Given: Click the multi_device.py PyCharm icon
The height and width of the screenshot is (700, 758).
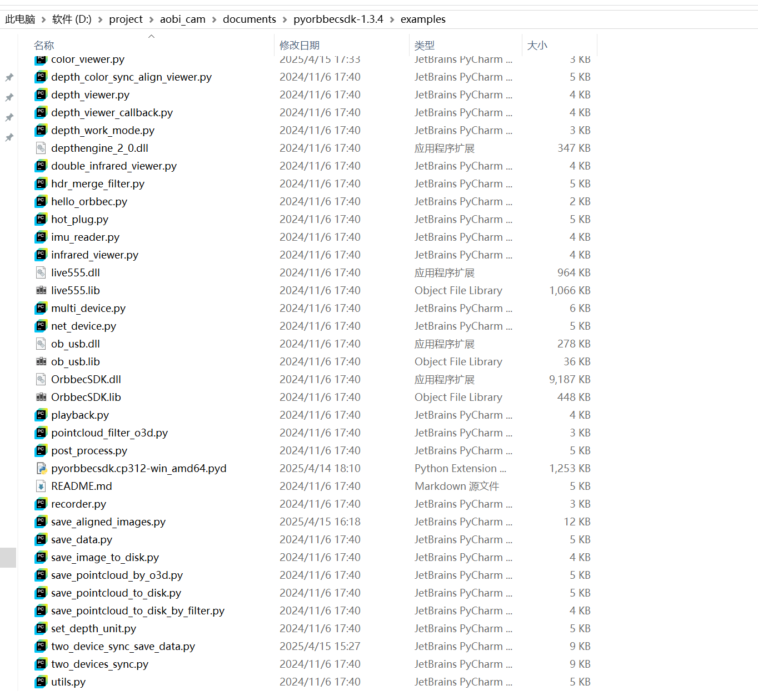Looking at the screenshot, I should (x=41, y=308).
